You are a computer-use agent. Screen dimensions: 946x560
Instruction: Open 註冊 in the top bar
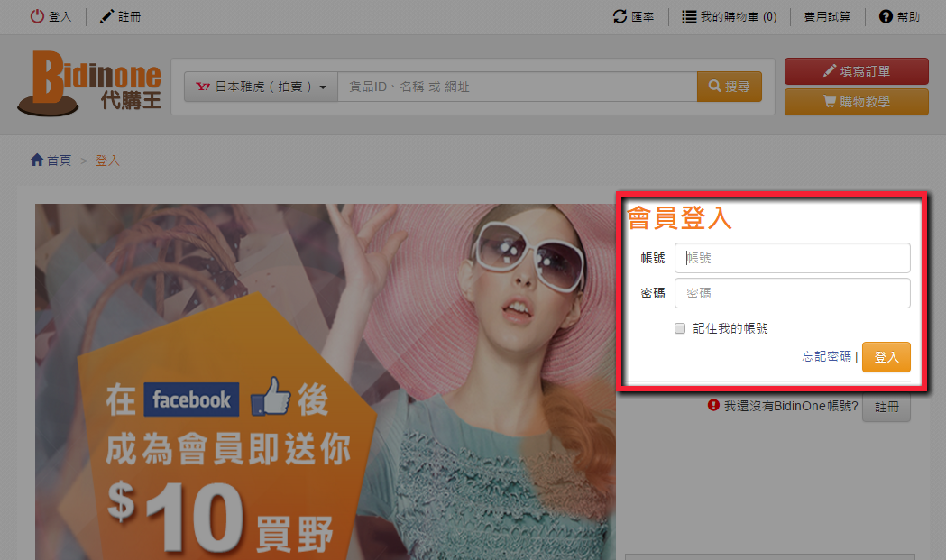(x=129, y=17)
